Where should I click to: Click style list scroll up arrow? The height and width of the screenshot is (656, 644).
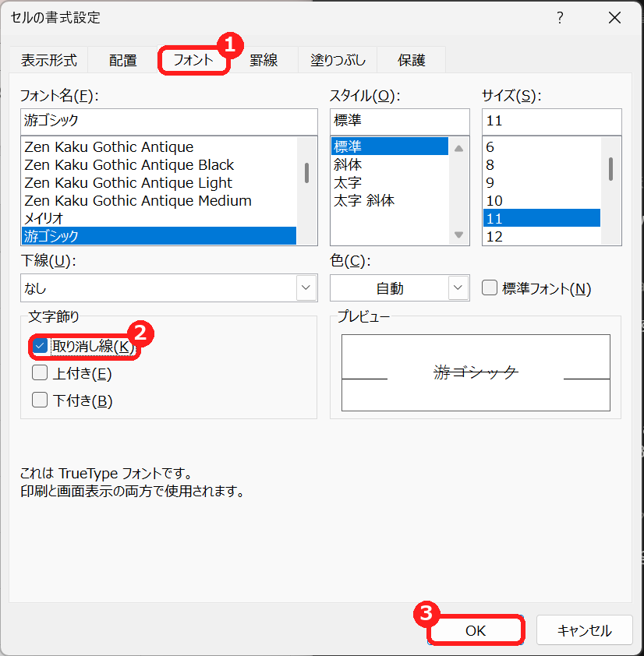[x=458, y=148]
